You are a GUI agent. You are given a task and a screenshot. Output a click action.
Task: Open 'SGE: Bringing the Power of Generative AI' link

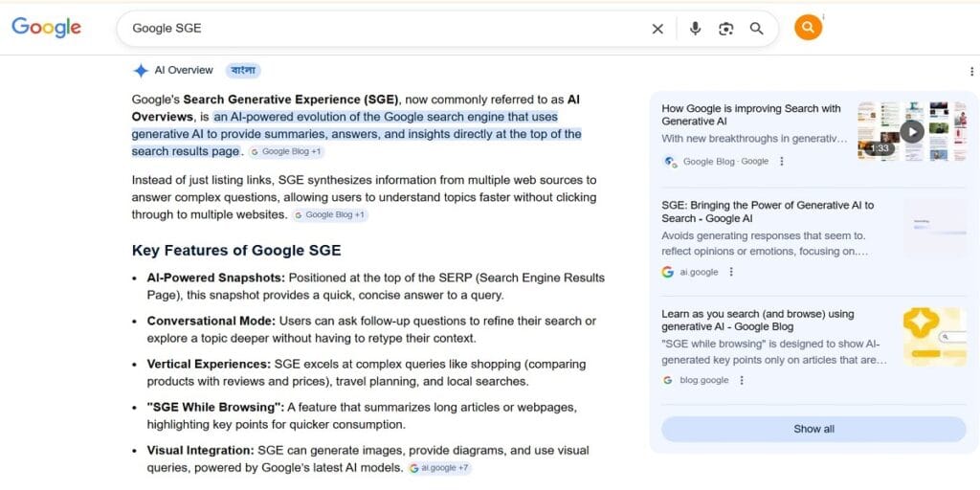768,212
